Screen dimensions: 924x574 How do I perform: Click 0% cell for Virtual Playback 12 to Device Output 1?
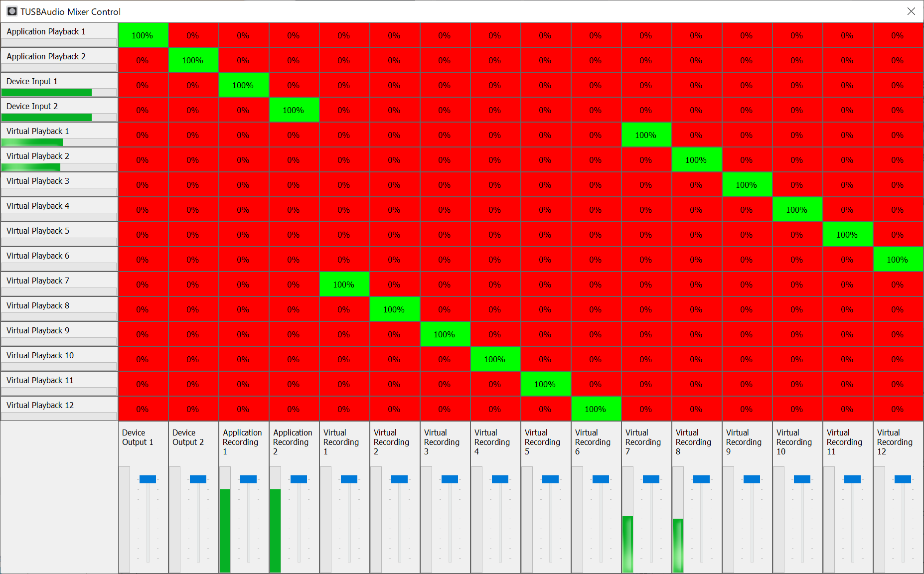pyautogui.click(x=143, y=409)
